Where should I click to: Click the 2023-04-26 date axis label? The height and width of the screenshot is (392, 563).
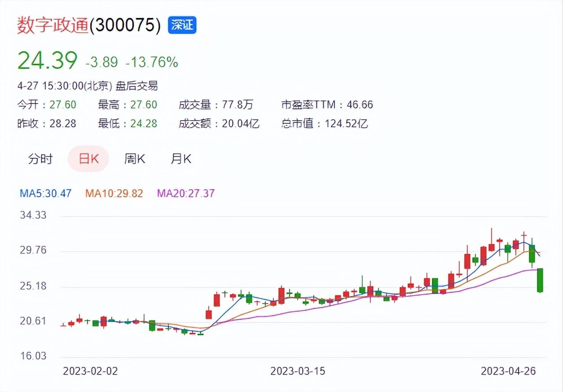(x=508, y=371)
